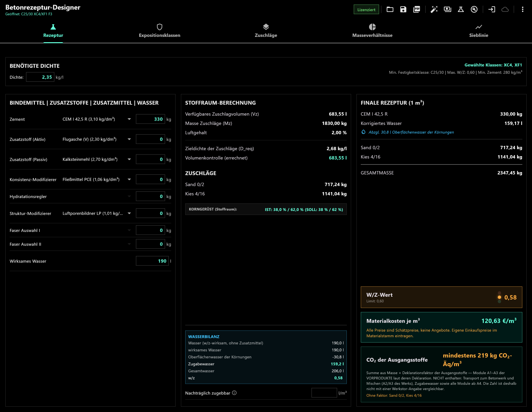The width and height of the screenshot is (532, 412).
Task: Focus the Konsistenz-Modifizierer kg input
Action: tap(150, 179)
